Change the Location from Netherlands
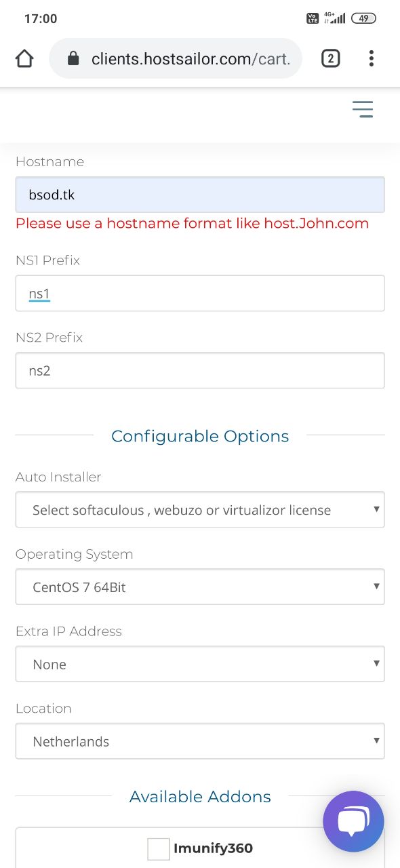 coord(200,741)
